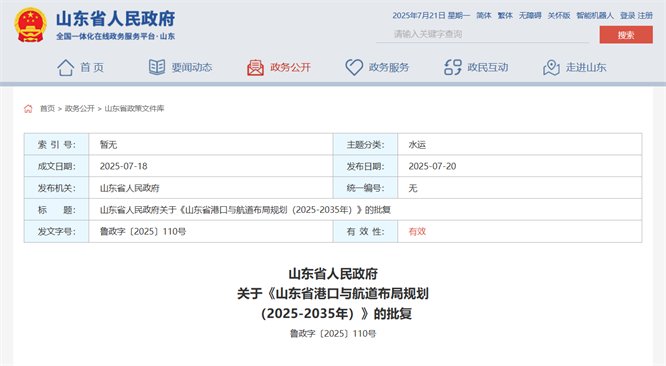Click the map pin icon for 走进山东

click(551, 68)
